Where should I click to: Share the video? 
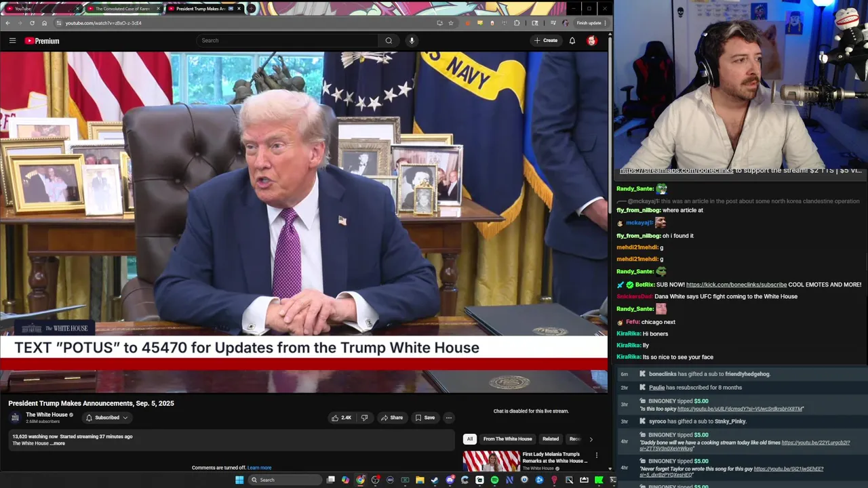pos(391,418)
